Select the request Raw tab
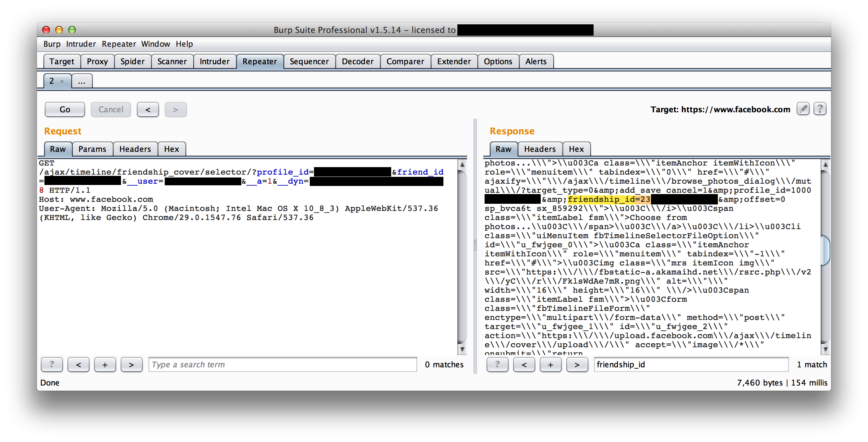This screenshot has height=442, width=868. (x=58, y=149)
